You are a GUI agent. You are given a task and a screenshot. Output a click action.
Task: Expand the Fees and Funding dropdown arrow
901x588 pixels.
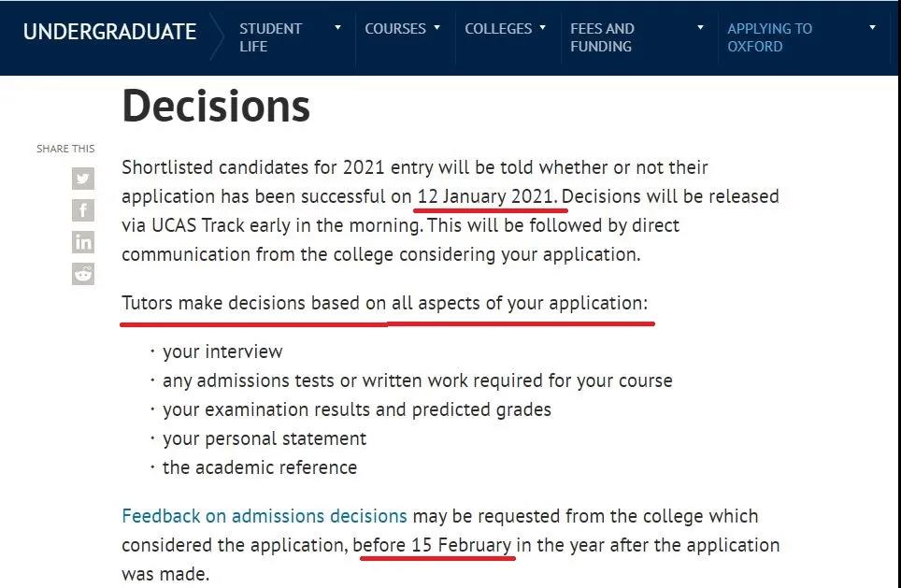point(700,28)
